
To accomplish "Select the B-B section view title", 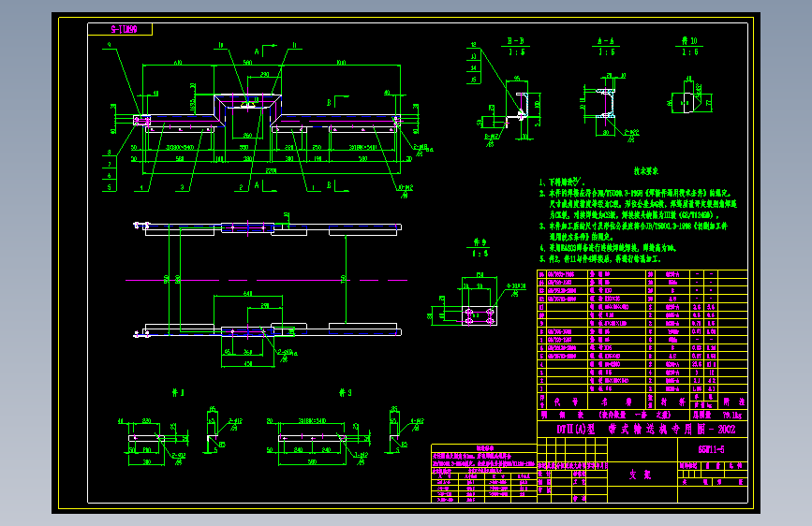I will 515,41.
